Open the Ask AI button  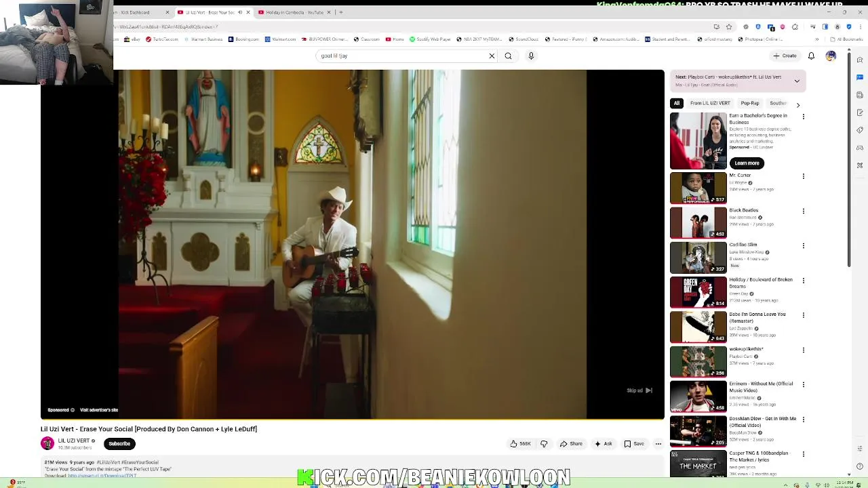pos(603,444)
